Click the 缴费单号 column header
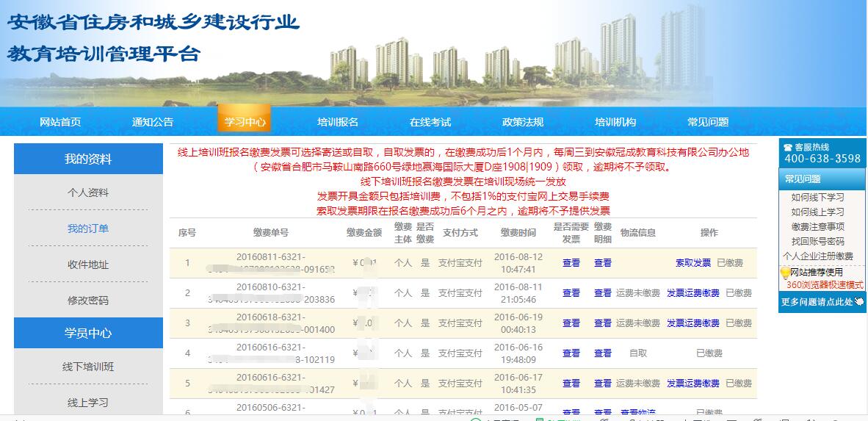This screenshot has width=868, height=421. pos(271,233)
